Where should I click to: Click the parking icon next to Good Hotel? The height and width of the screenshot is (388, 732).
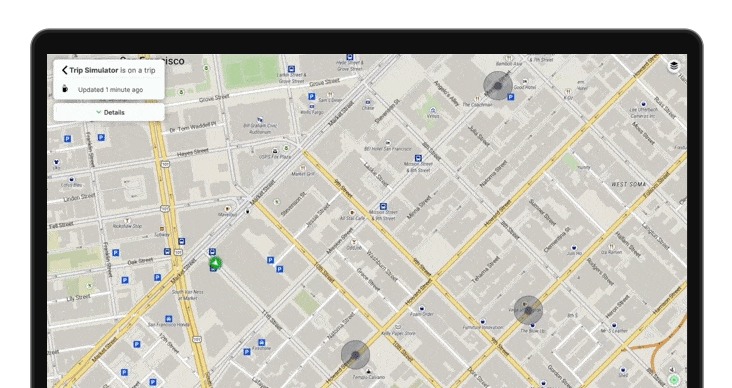(511, 97)
